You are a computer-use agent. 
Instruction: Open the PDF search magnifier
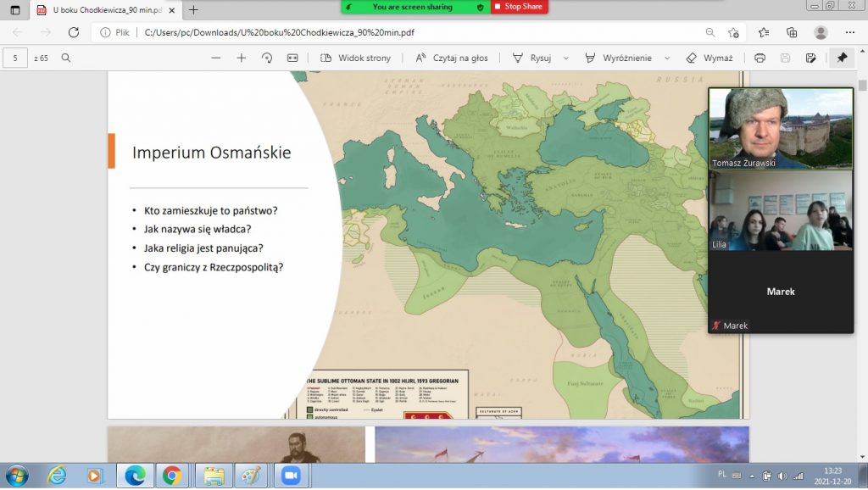[66, 58]
